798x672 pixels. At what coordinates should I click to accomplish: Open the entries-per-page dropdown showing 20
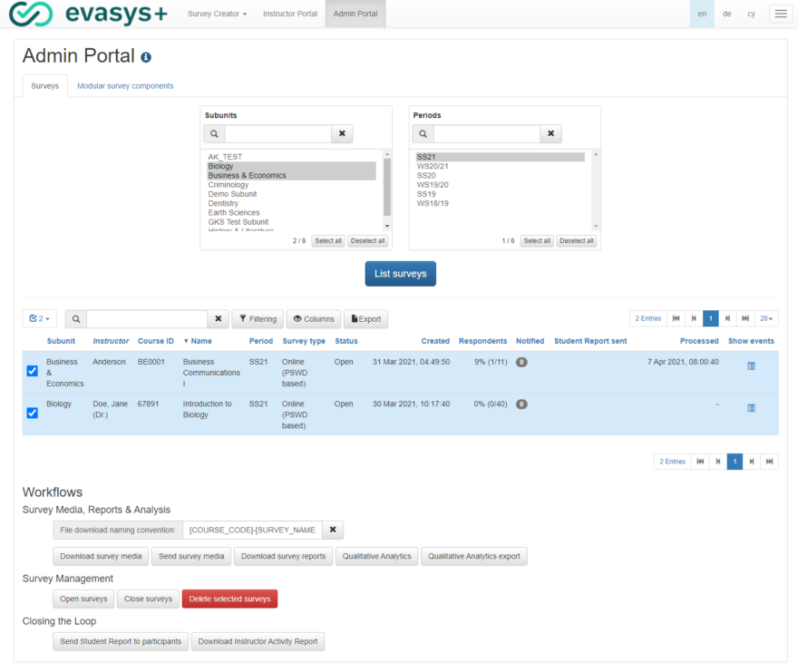tap(766, 318)
